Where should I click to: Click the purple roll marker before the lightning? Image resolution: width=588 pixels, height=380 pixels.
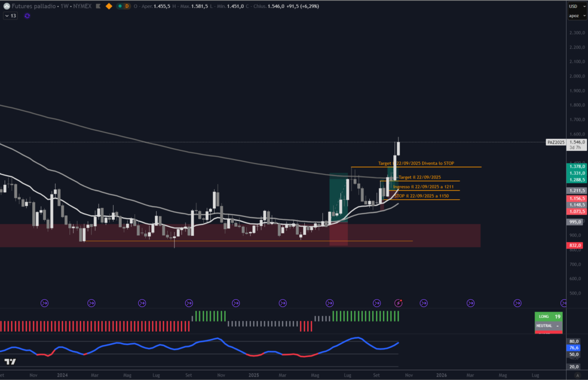[377, 303]
